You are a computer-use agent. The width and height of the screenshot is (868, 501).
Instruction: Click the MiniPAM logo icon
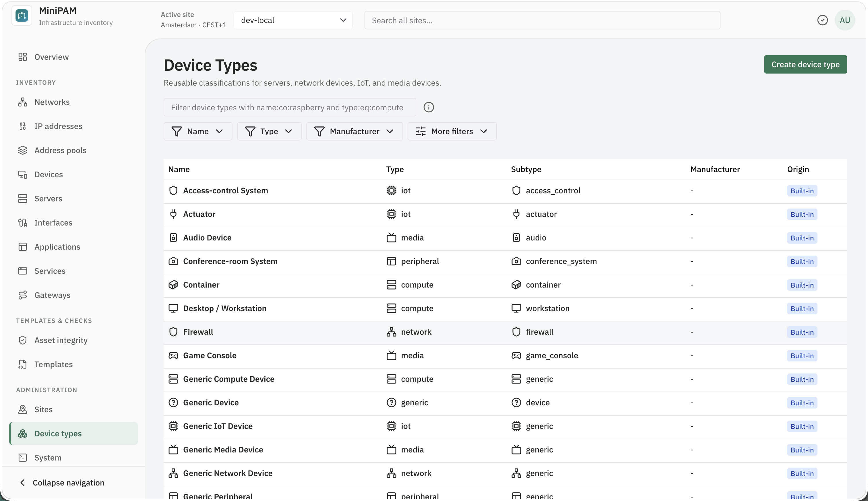coord(22,16)
